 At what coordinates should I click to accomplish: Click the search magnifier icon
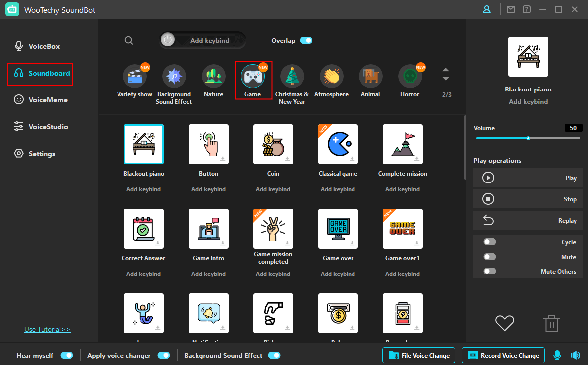pos(129,41)
